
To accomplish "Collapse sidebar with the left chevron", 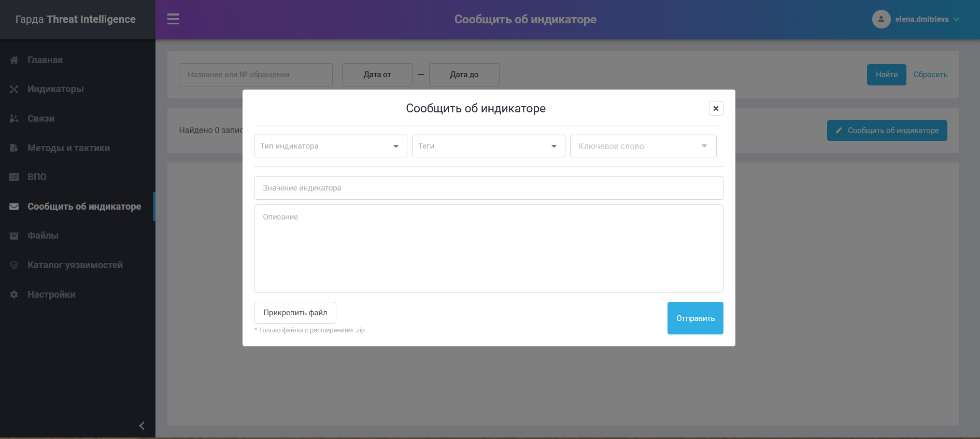I will (x=141, y=426).
